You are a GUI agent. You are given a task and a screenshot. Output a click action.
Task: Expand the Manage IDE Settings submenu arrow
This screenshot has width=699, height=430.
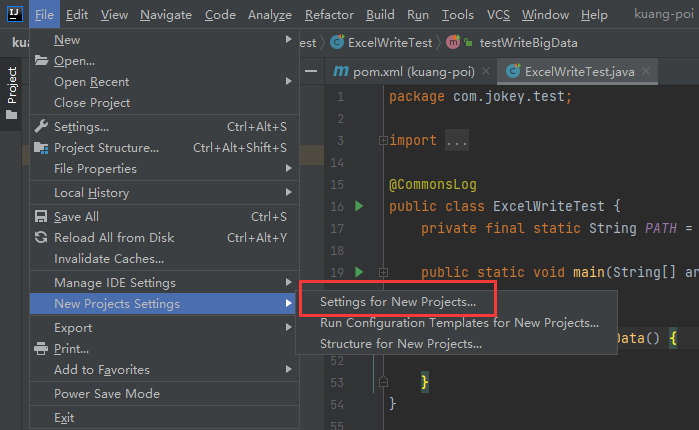point(288,282)
